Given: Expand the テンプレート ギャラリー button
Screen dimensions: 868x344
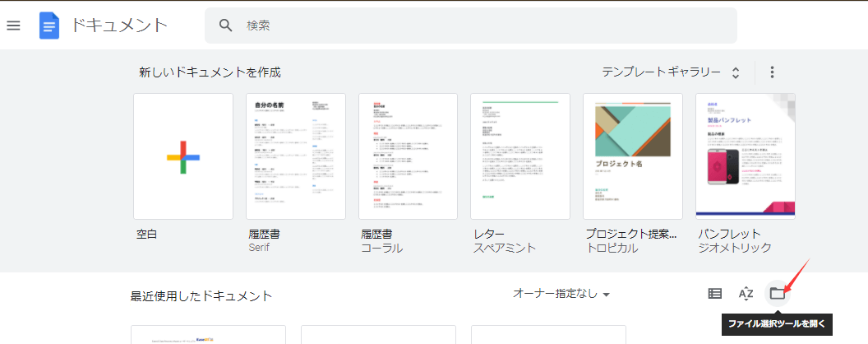Looking at the screenshot, I should pyautogui.click(x=671, y=72).
